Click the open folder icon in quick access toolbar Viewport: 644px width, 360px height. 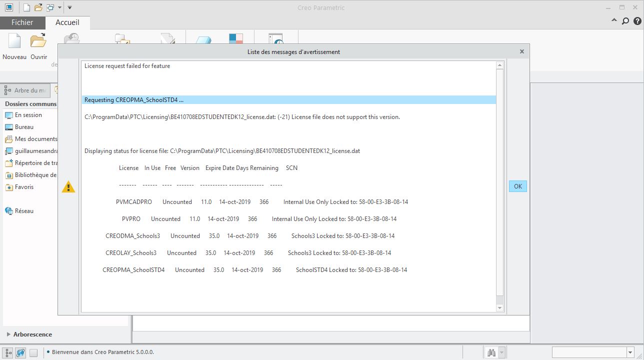pos(38,7)
